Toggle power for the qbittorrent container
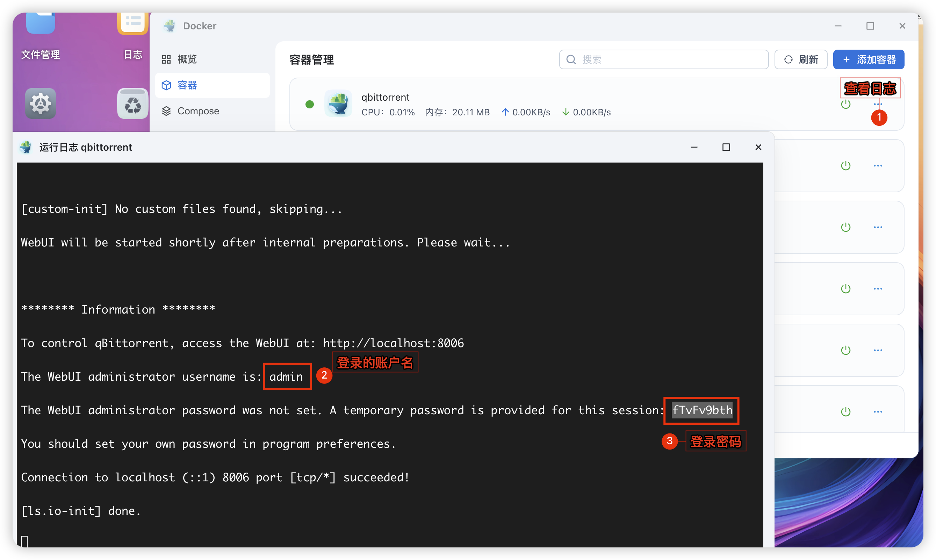Viewport: 936px width, 560px height. pyautogui.click(x=846, y=104)
